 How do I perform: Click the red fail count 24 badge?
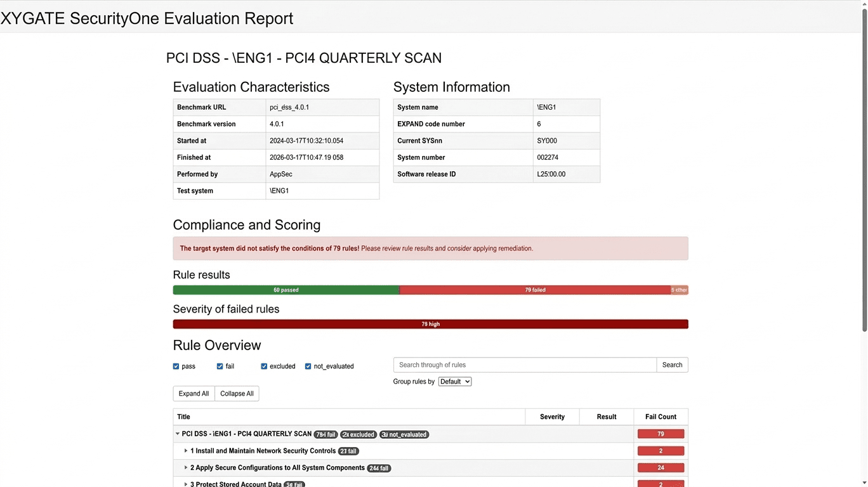tap(661, 468)
